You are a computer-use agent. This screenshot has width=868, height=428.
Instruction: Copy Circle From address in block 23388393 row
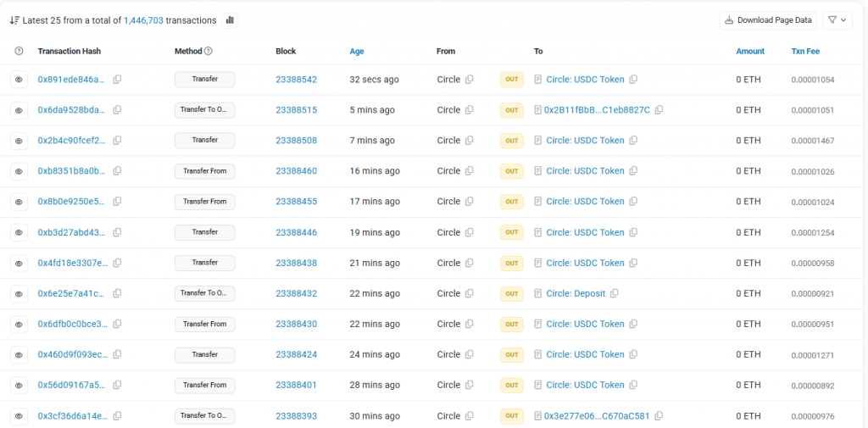pyautogui.click(x=470, y=416)
